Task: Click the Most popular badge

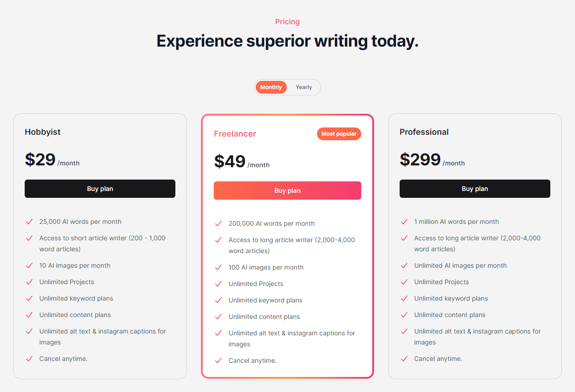Action: pos(339,134)
